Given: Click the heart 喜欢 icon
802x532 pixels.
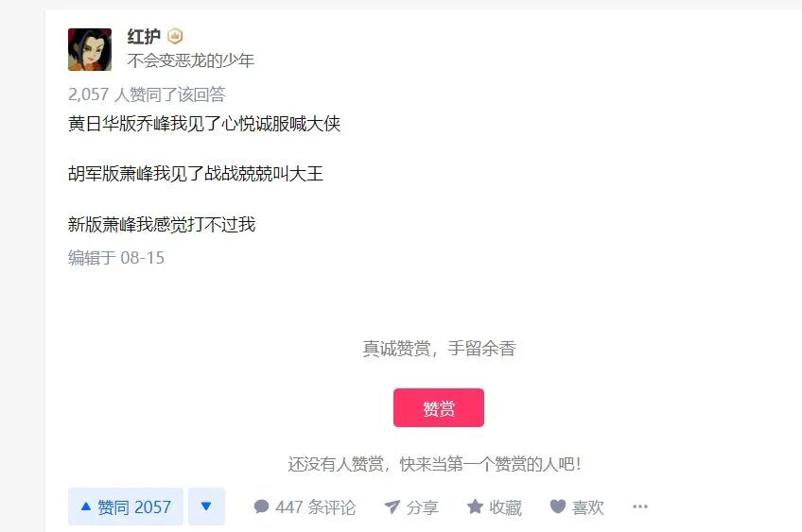Looking at the screenshot, I should pyautogui.click(x=557, y=506).
